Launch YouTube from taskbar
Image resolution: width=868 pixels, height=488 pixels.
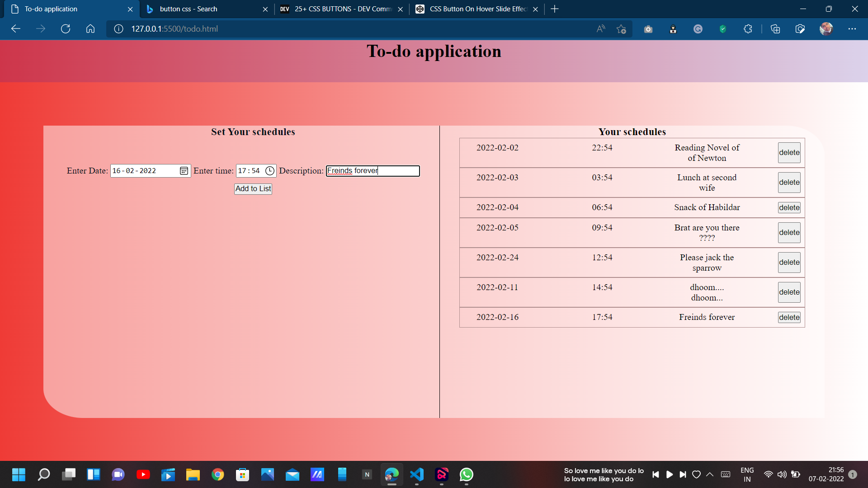[x=143, y=474]
